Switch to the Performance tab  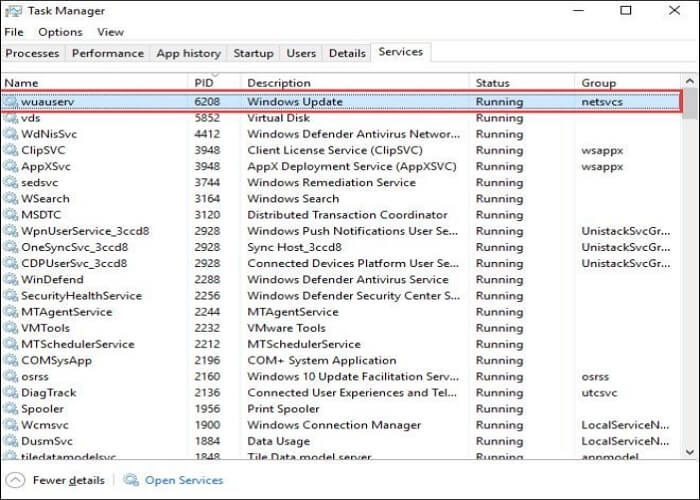tap(107, 53)
